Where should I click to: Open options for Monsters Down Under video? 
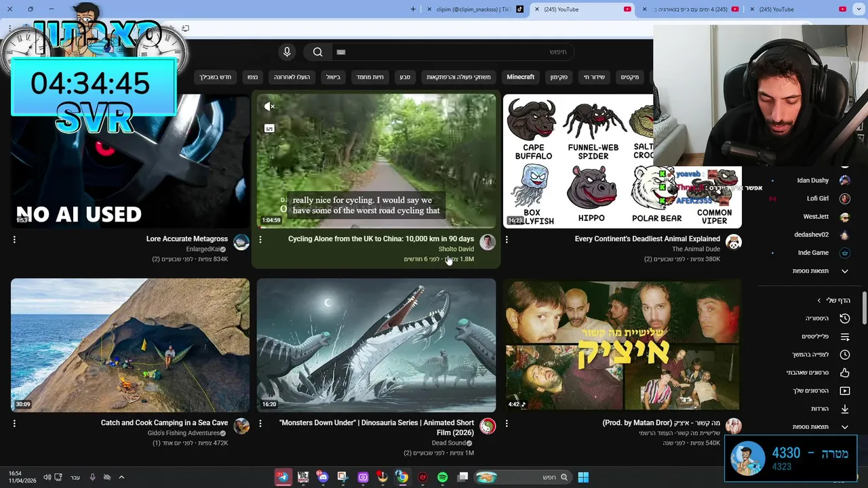260,423
